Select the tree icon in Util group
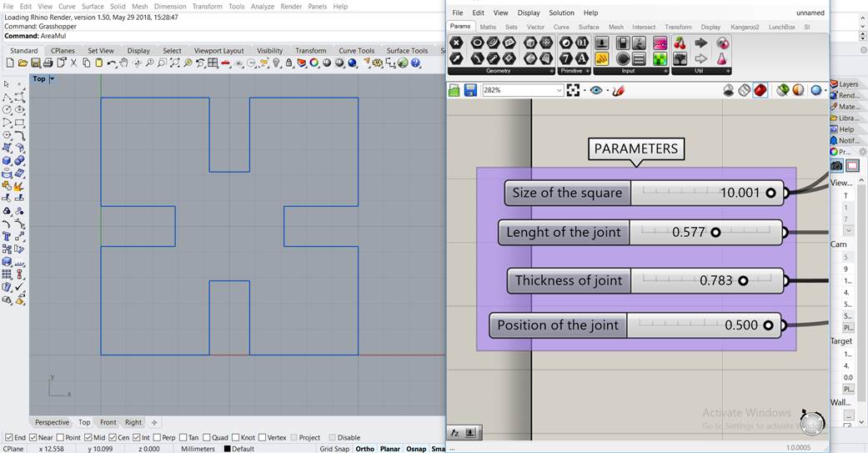 point(680,58)
